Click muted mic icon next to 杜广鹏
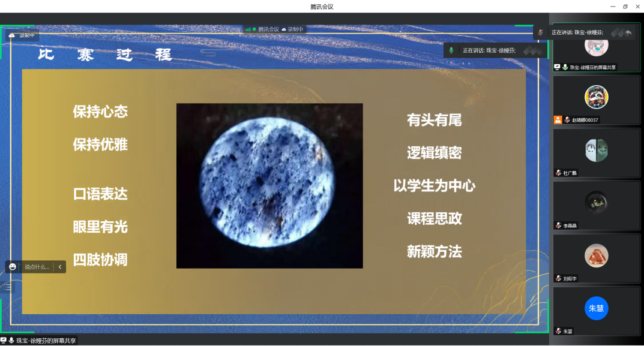 [x=558, y=173]
